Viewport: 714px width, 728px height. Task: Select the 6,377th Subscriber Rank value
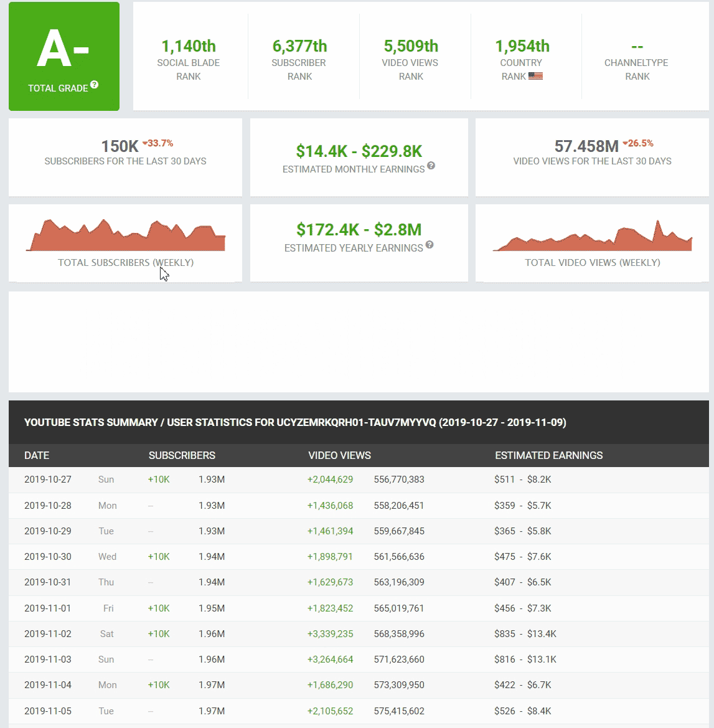pos(299,46)
